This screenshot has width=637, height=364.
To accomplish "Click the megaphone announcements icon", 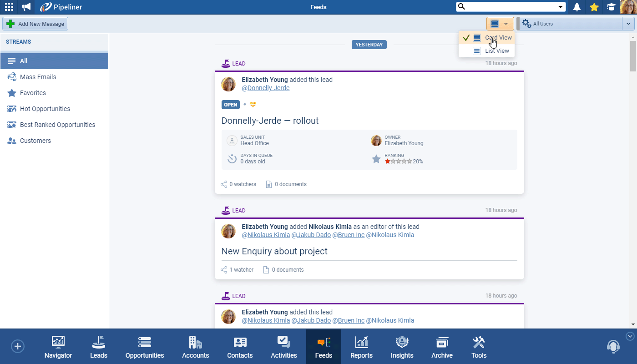I will 26,7.
